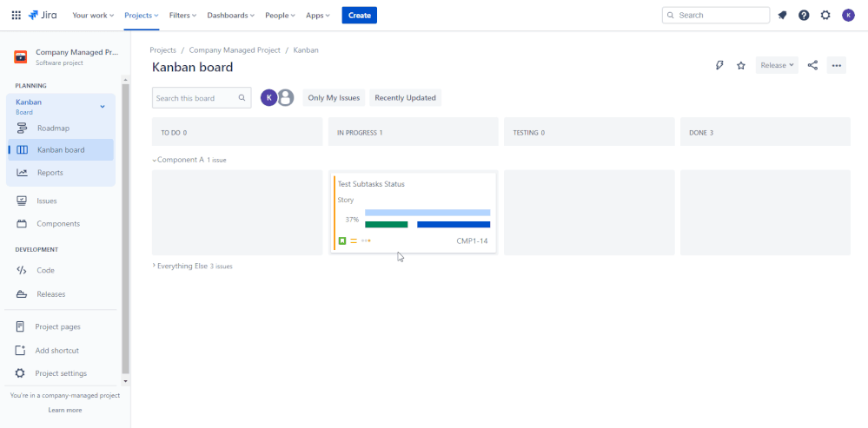Open the app switcher grid icon
This screenshot has width=868, height=428.
tap(17, 16)
